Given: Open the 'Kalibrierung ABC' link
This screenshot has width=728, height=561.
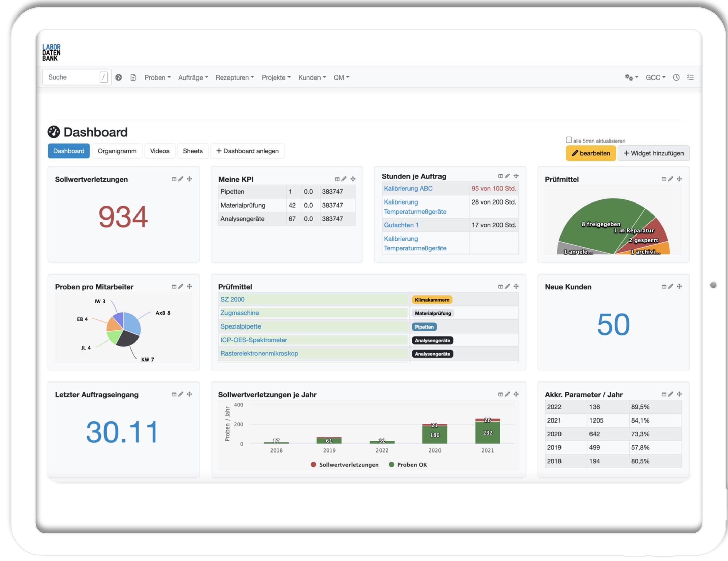Looking at the screenshot, I should coord(408,188).
